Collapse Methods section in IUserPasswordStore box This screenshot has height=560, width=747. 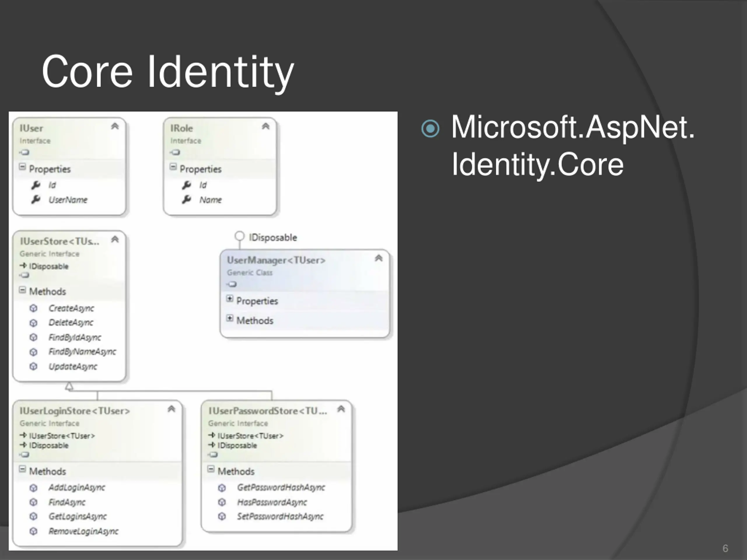(211, 469)
